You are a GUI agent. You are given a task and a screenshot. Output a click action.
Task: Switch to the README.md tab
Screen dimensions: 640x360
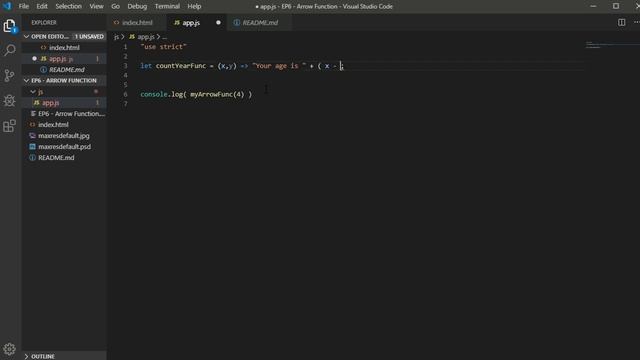click(x=260, y=22)
